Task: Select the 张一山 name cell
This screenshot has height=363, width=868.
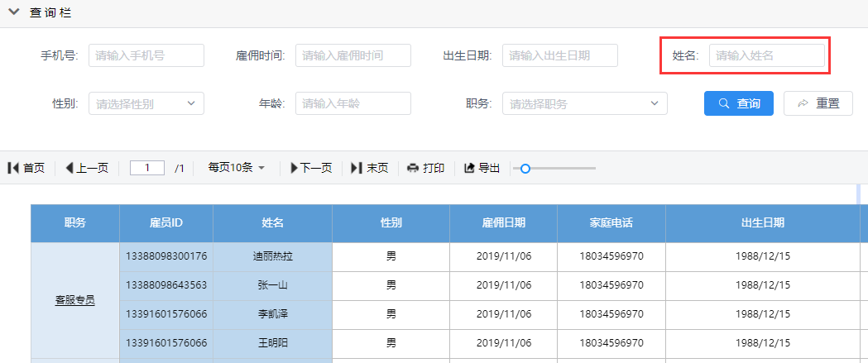Action: 272,285
